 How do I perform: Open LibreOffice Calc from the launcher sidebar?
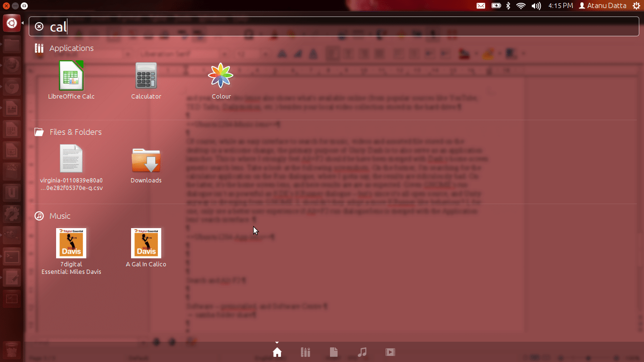(x=12, y=130)
